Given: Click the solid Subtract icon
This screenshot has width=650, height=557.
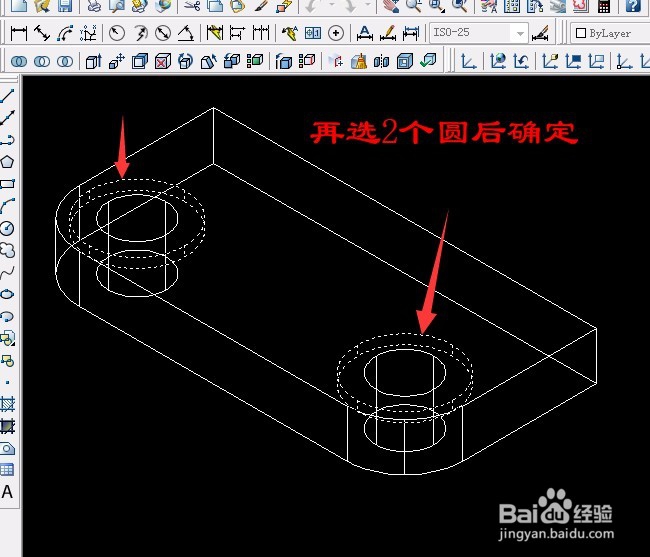Looking at the screenshot, I should point(42,62).
